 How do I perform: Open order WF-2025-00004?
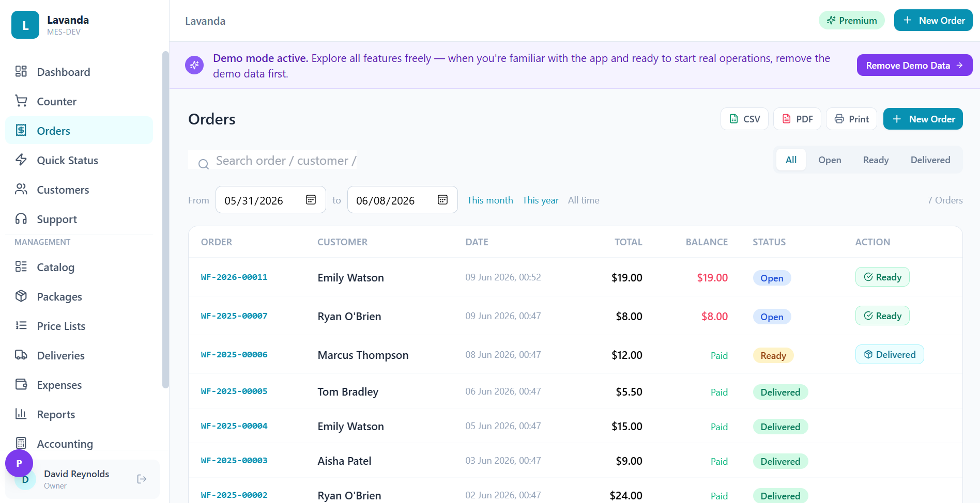coord(234,426)
